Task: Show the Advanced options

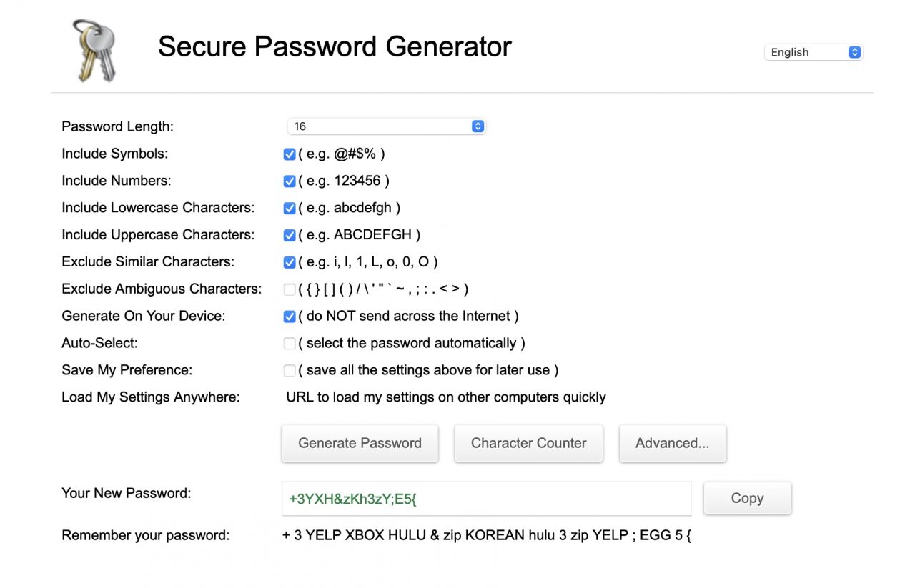Action: point(672,443)
